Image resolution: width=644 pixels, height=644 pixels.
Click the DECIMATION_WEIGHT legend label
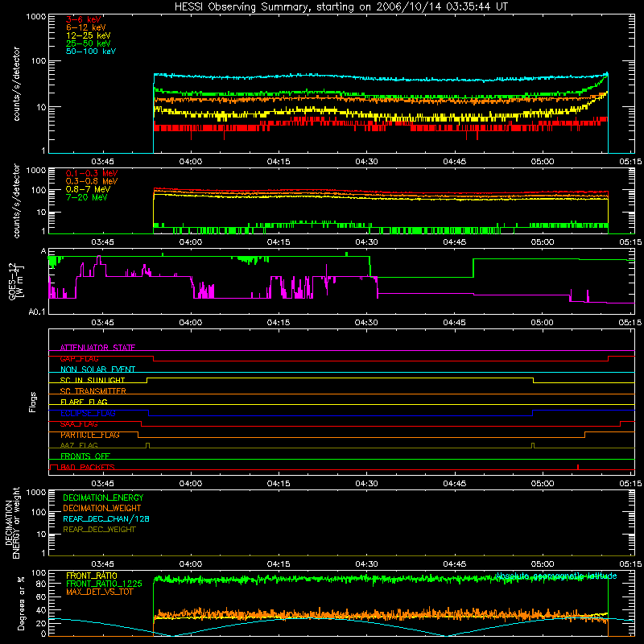pos(102,508)
